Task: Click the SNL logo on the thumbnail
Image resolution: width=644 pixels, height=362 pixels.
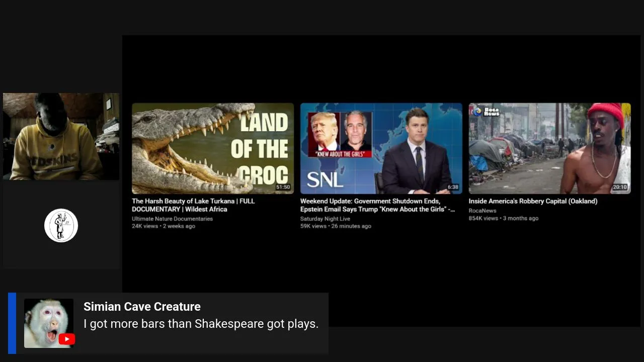Action: 325,179
